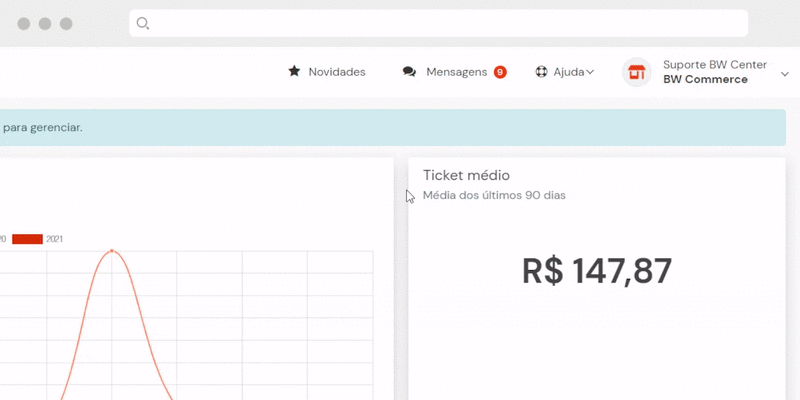The image size is (800, 400).
Task: Click the Ajuda lifebuoy icon
Action: [x=541, y=71]
